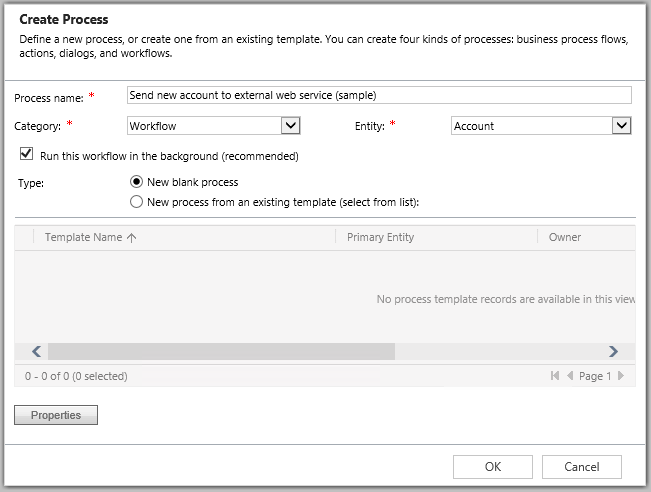Viewport: 651px width, 492px height.
Task: Open the Category dropdown
Action: point(290,126)
